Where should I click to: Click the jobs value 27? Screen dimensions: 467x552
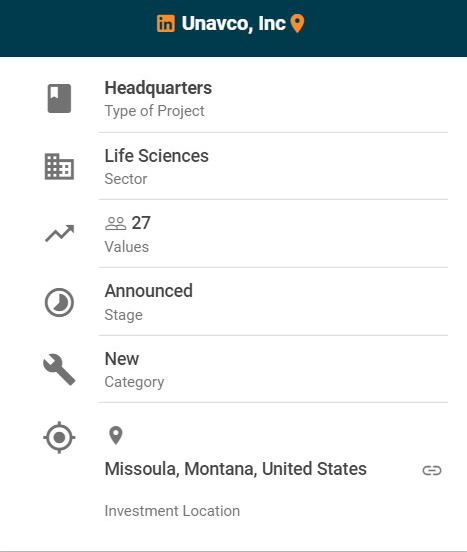tap(141, 223)
